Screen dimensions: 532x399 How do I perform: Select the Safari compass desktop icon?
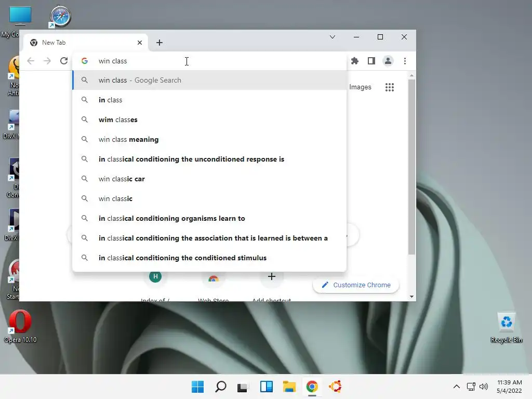click(x=60, y=16)
